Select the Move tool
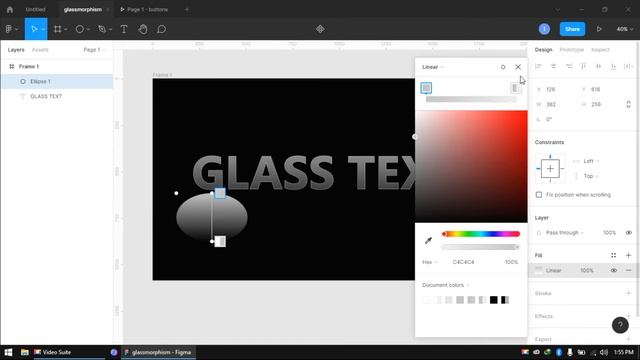Image resolution: width=640 pixels, height=360 pixels. pyautogui.click(x=34, y=29)
